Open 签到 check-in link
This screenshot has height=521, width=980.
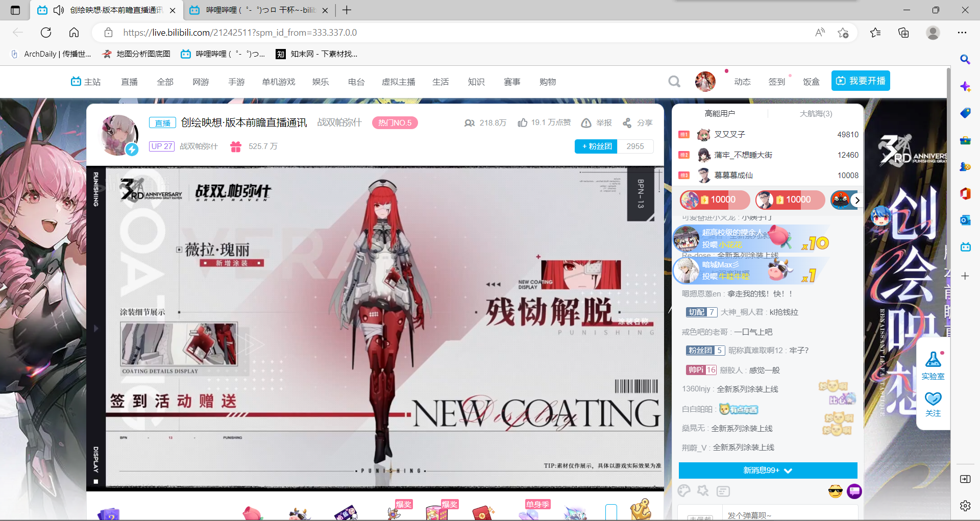[x=777, y=82]
